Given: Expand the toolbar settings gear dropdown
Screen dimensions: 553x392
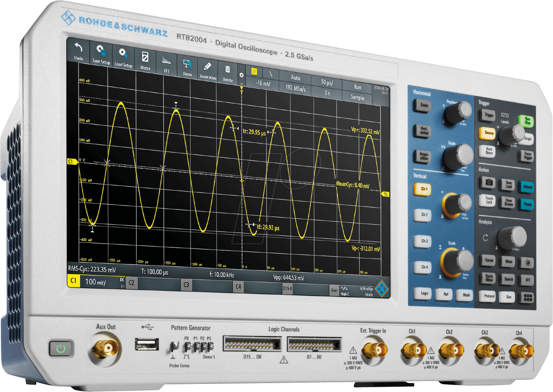Looking at the screenshot, I should [x=241, y=77].
